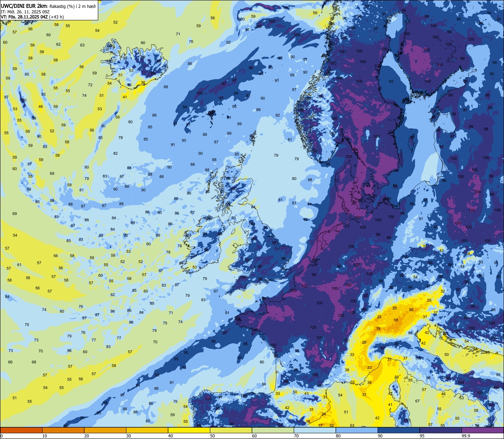Click the map value '25' in the yellow band
504x439 pixels.
tap(429, 300)
